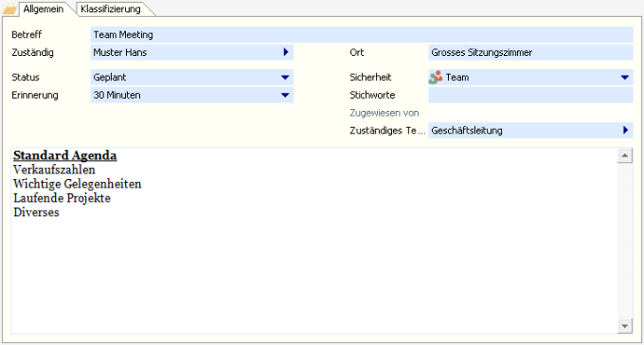Click the vertical scrollbar track of agenda
This screenshot has width=644, height=345.
pyautogui.click(x=625, y=241)
